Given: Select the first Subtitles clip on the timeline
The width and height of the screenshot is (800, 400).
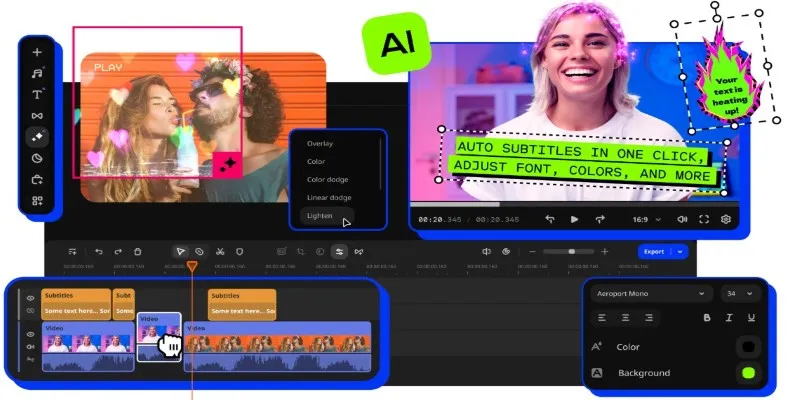Looking at the screenshot, I should pos(76,305).
